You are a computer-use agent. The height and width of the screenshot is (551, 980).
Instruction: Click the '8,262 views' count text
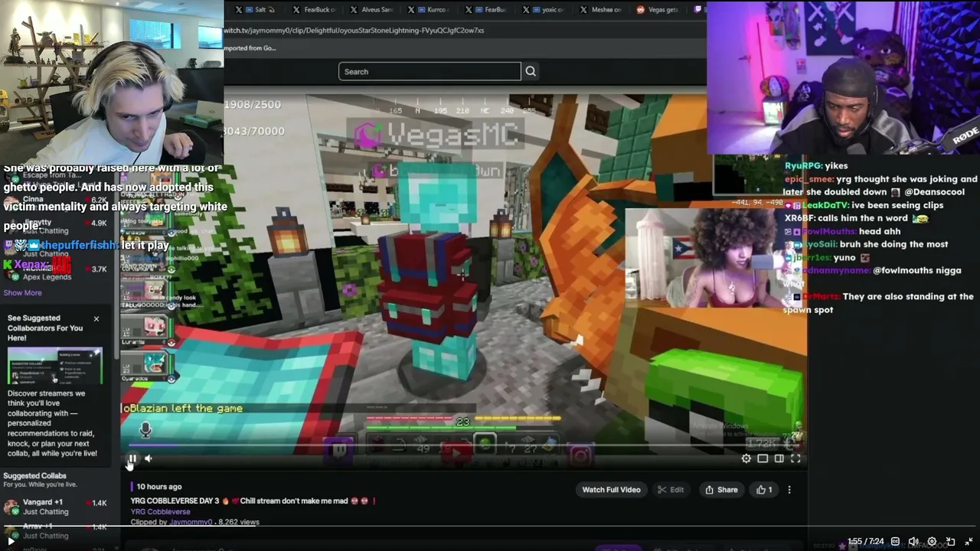tap(239, 522)
